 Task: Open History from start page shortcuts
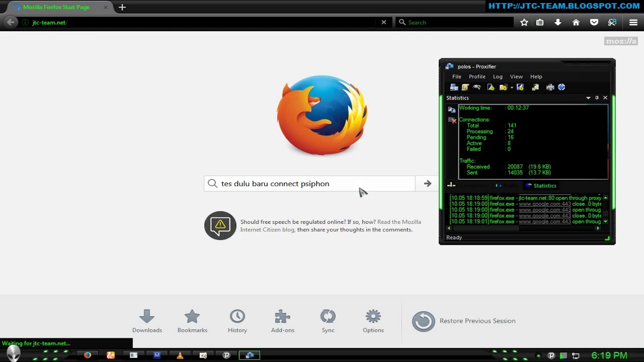click(x=237, y=321)
